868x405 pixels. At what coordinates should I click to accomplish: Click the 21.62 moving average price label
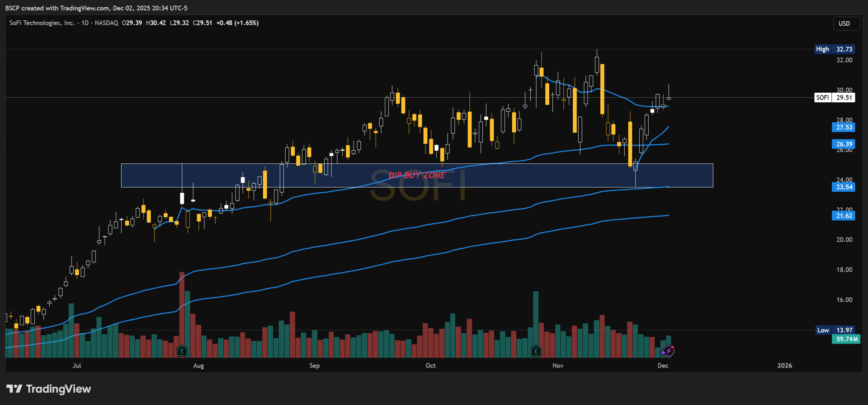tap(844, 215)
